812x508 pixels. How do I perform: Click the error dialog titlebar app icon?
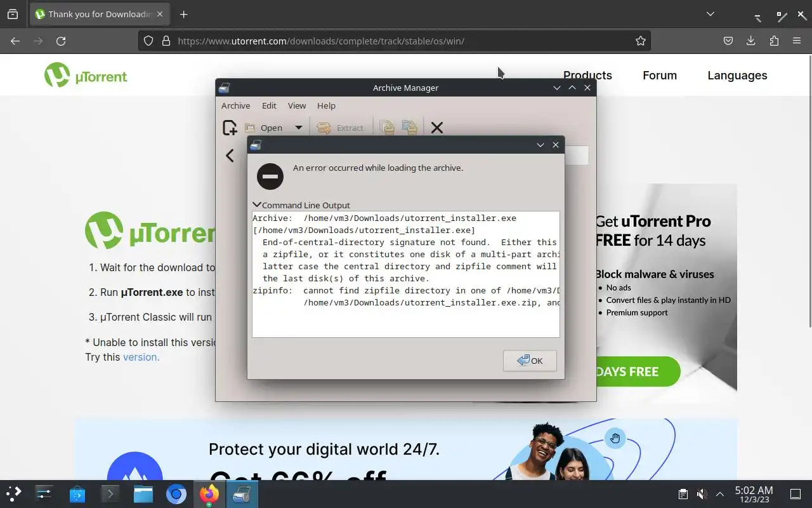(x=256, y=145)
